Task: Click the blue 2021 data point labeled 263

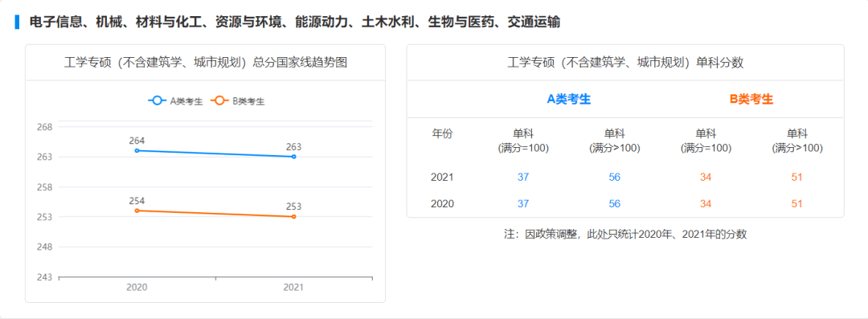Action: coord(293,157)
